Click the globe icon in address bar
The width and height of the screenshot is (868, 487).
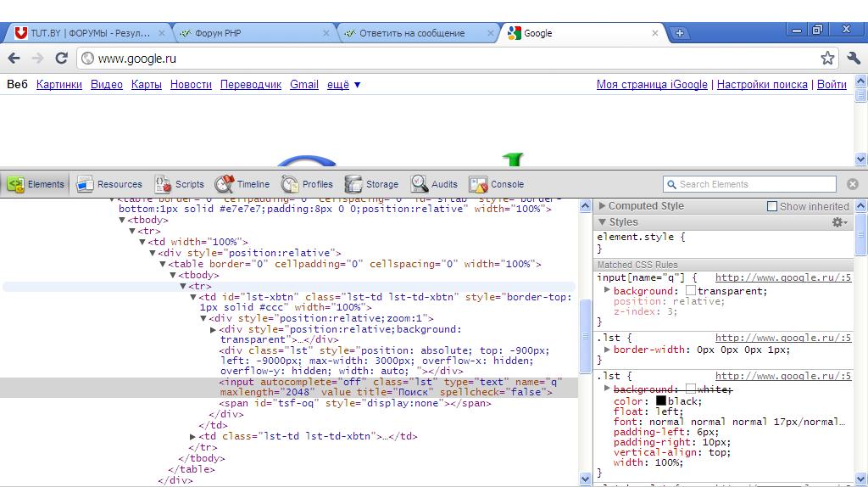(x=87, y=59)
